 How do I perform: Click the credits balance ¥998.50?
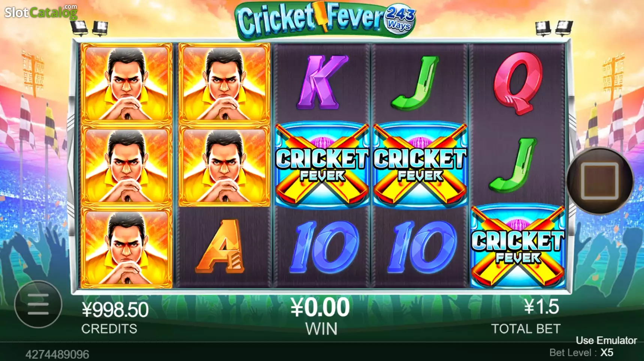click(x=115, y=310)
